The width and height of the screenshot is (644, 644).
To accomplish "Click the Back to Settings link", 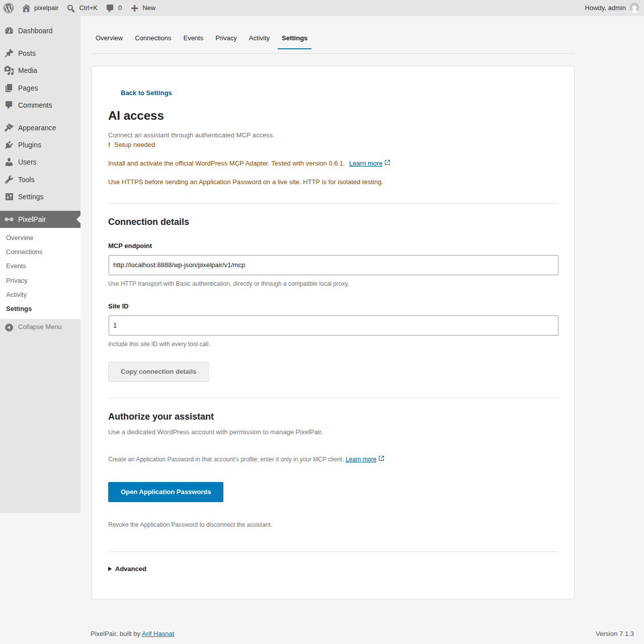I will 146,93.
